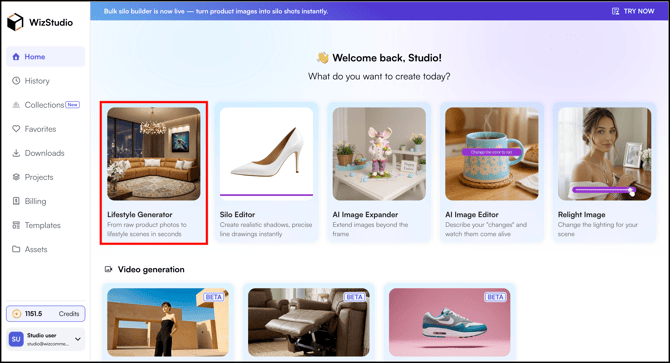Click the Relight Image title
670x363 pixels.
tap(582, 214)
